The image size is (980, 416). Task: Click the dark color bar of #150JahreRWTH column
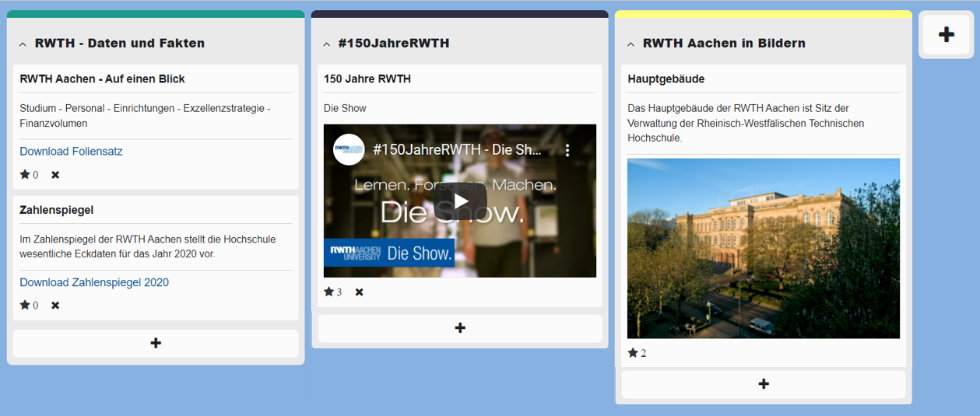click(460, 14)
